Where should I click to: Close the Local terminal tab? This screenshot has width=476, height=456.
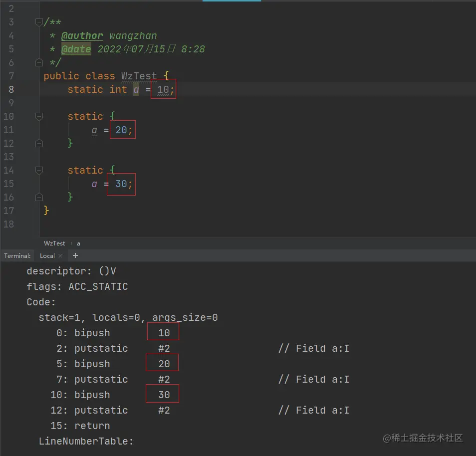click(60, 256)
